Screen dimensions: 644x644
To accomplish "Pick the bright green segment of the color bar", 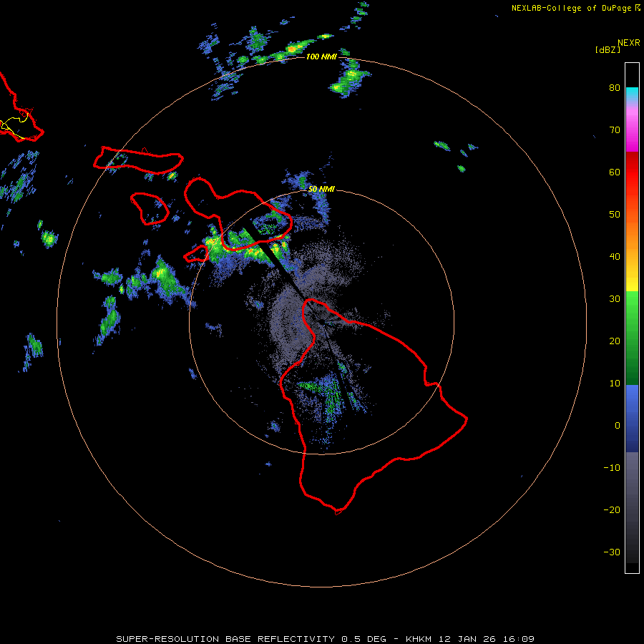I will 632,306.
